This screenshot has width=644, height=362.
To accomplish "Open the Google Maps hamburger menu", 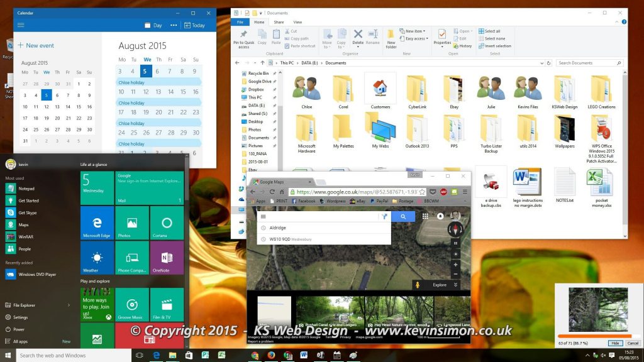I will point(263,216).
